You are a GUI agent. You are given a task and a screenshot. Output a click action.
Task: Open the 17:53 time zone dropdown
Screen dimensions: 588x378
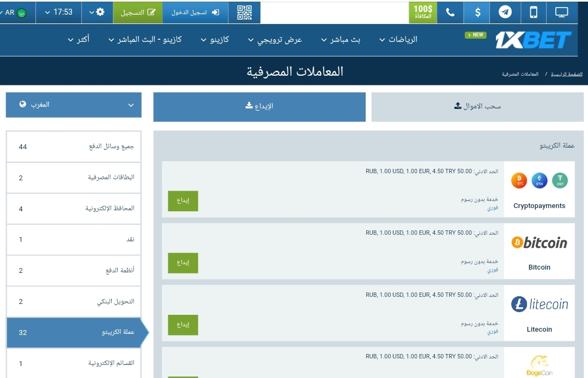[x=58, y=13]
